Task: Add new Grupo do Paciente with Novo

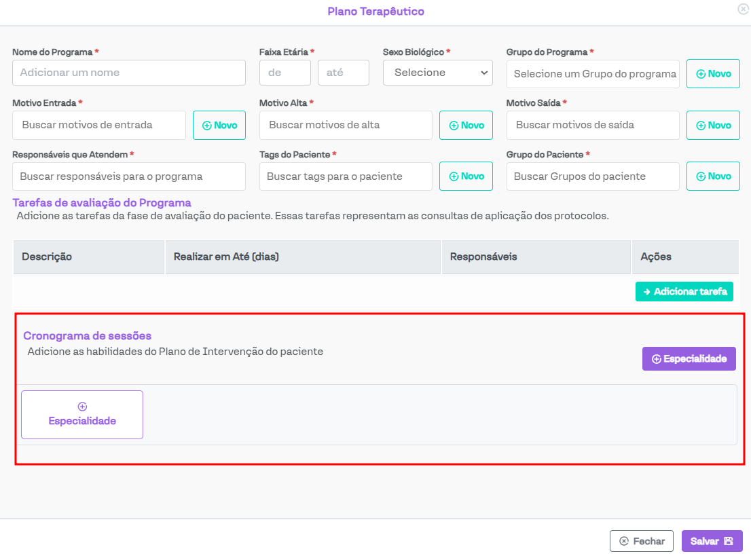Action: 713,176
